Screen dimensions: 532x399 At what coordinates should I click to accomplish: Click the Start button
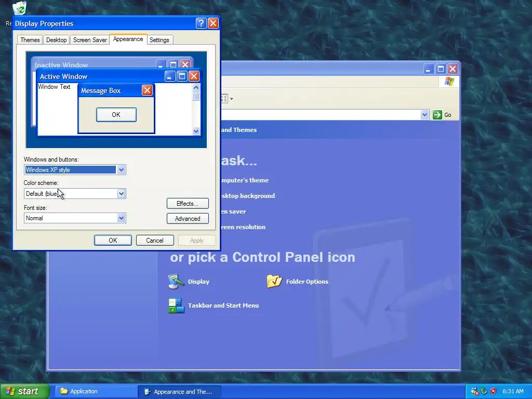(24, 391)
